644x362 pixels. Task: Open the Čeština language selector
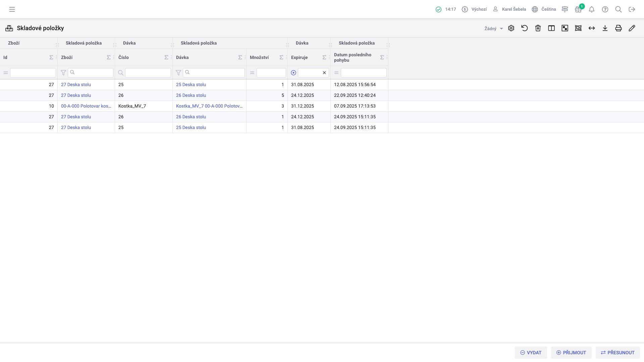click(544, 9)
